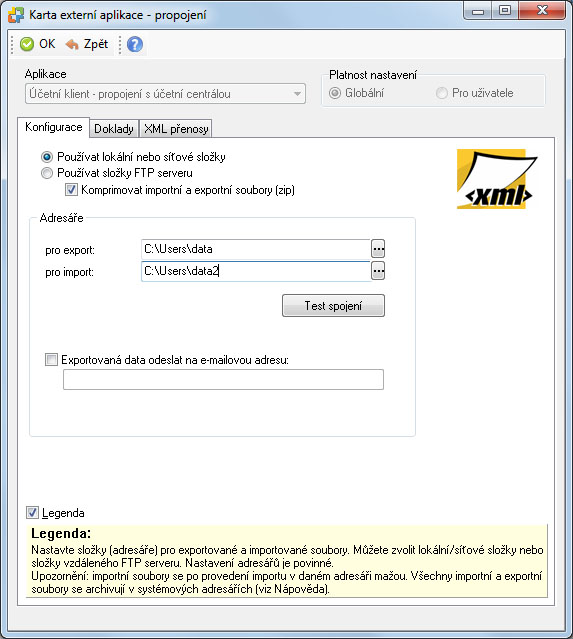Click the app icon in the title bar
This screenshot has height=639, width=573.
(16, 15)
